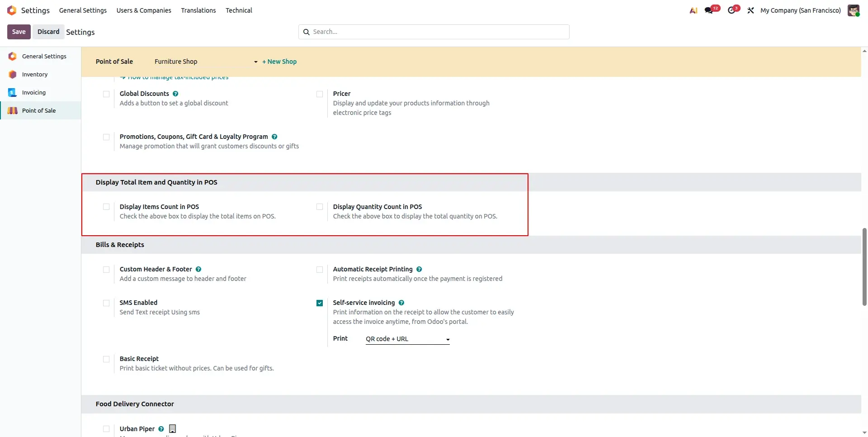Viewport: 868px width, 437px height.
Task: Click the Point of Sale sidebar icon
Action: coord(13,110)
